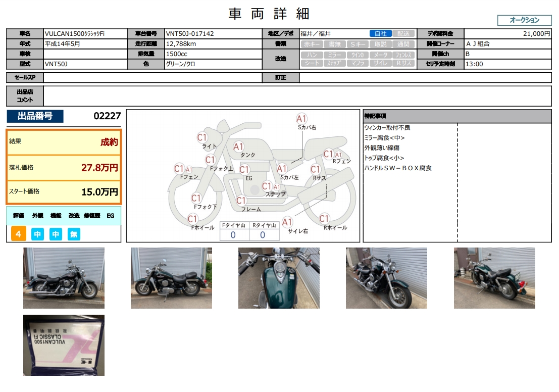Open rear-angle motorcycle photo thumbnail

pyautogui.click(x=494, y=278)
